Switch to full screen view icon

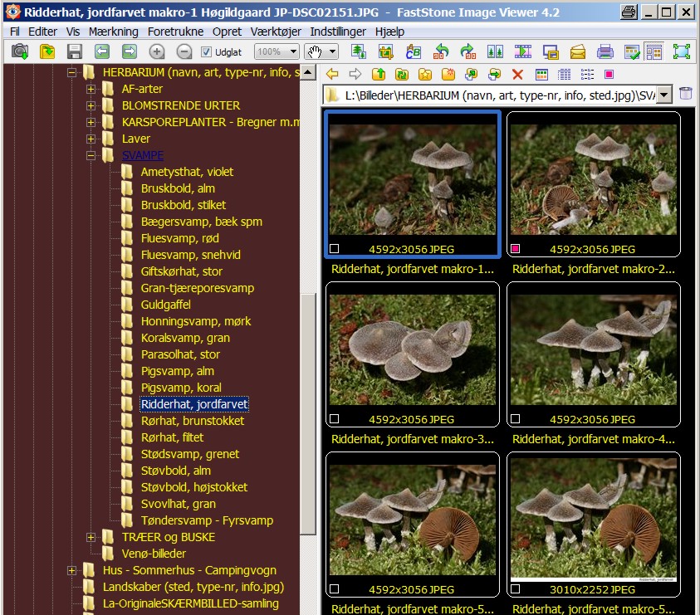tap(682, 51)
